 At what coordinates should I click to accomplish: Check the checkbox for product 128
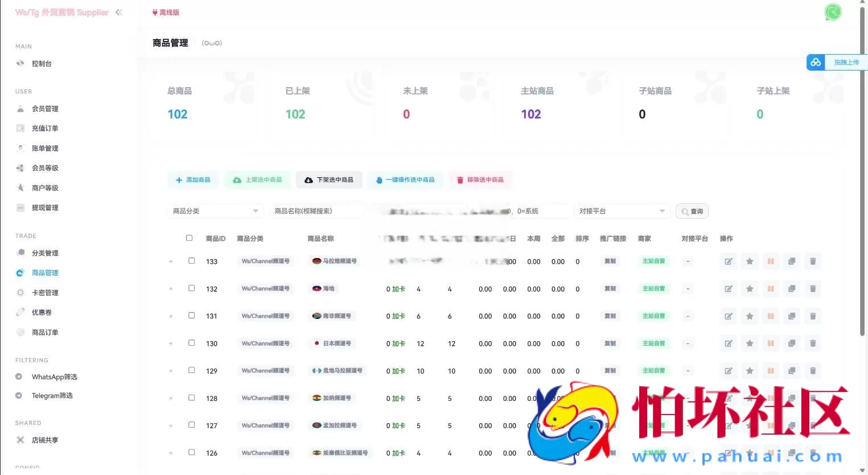[192, 398]
